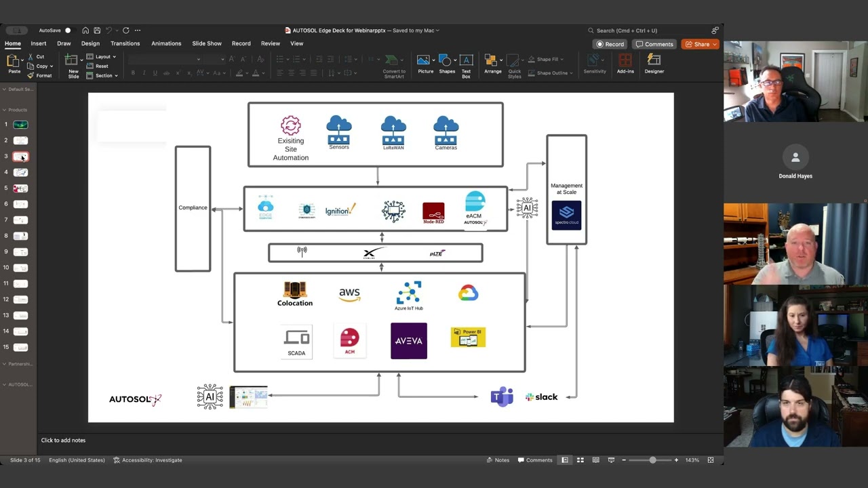
Task: Open the Share button dropdown arrow
Action: pos(715,45)
